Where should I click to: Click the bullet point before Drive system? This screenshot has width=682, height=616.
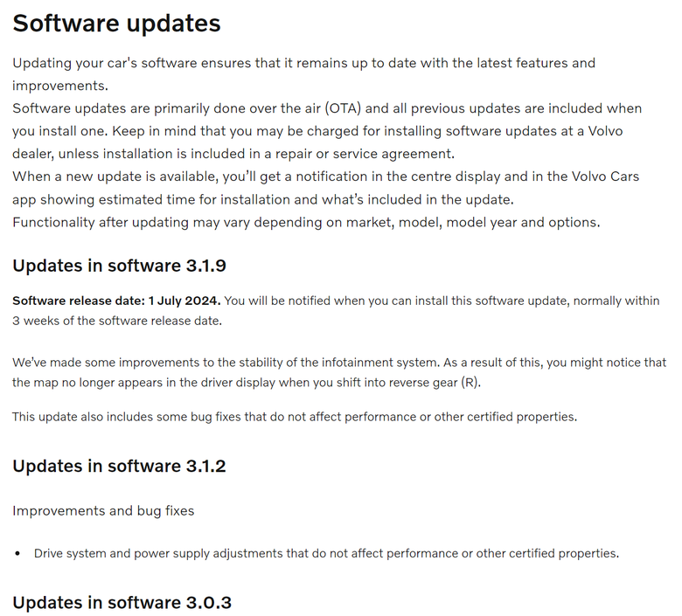point(17,554)
